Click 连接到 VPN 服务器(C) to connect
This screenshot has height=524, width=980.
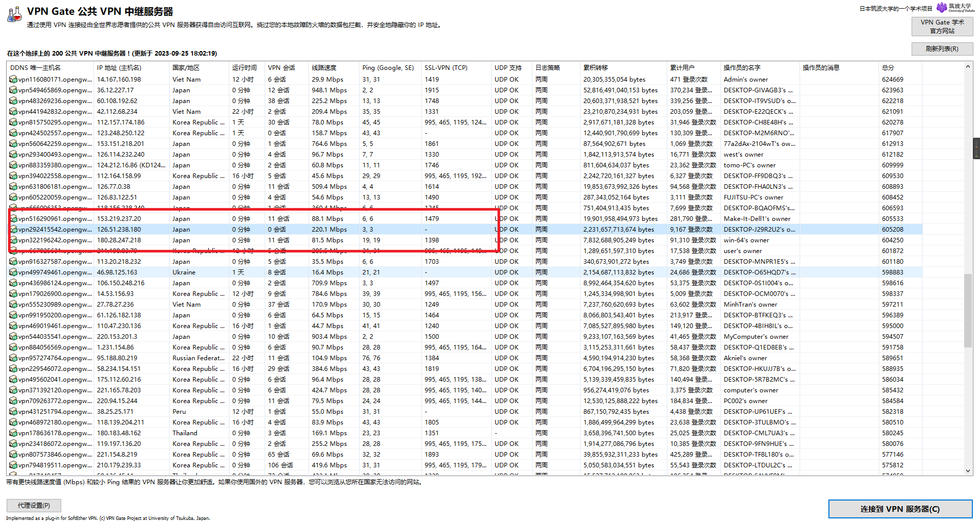(900, 509)
